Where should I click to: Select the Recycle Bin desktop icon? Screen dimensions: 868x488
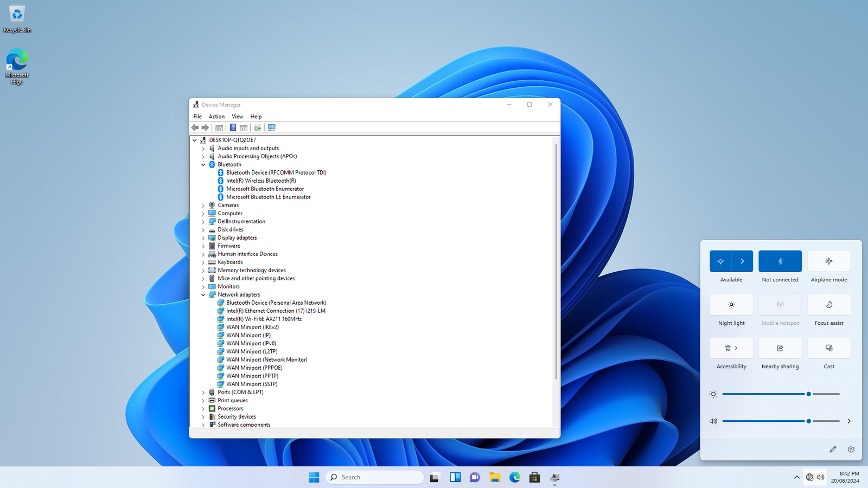pyautogui.click(x=17, y=19)
